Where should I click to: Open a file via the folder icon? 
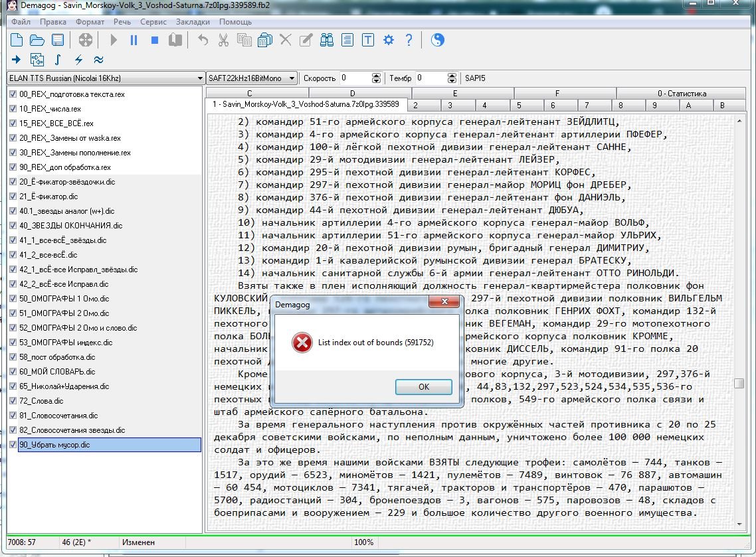click(x=37, y=40)
